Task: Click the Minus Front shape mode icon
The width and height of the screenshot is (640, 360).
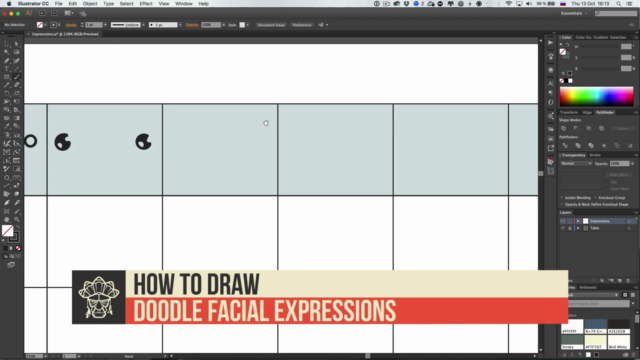Action: pyautogui.click(x=576, y=128)
